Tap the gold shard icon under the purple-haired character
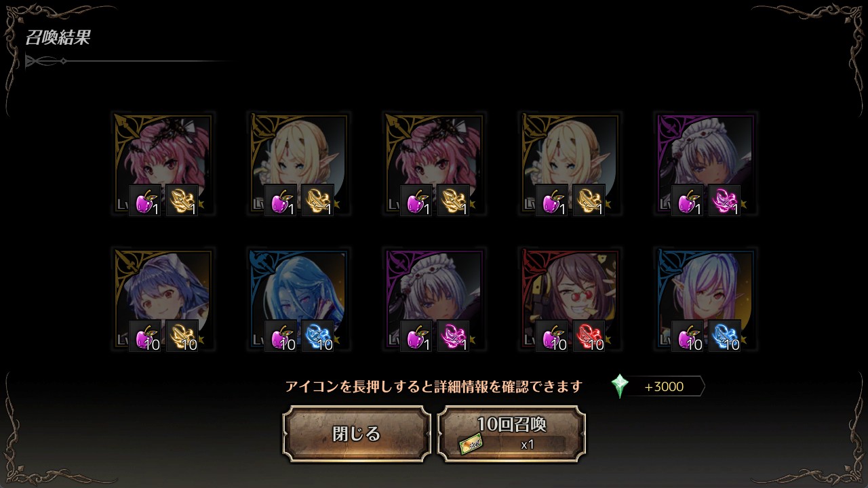868x488 pixels. [182, 336]
